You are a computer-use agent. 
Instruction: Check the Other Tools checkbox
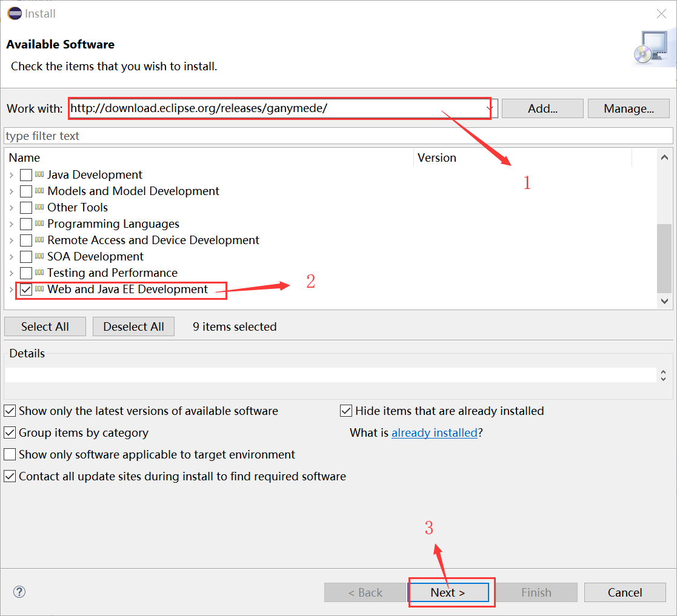click(x=26, y=208)
